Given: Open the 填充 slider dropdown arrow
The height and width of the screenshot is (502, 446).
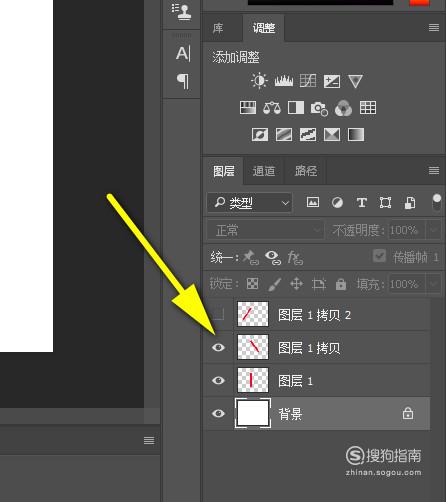Looking at the screenshot, I should point(433,284).
